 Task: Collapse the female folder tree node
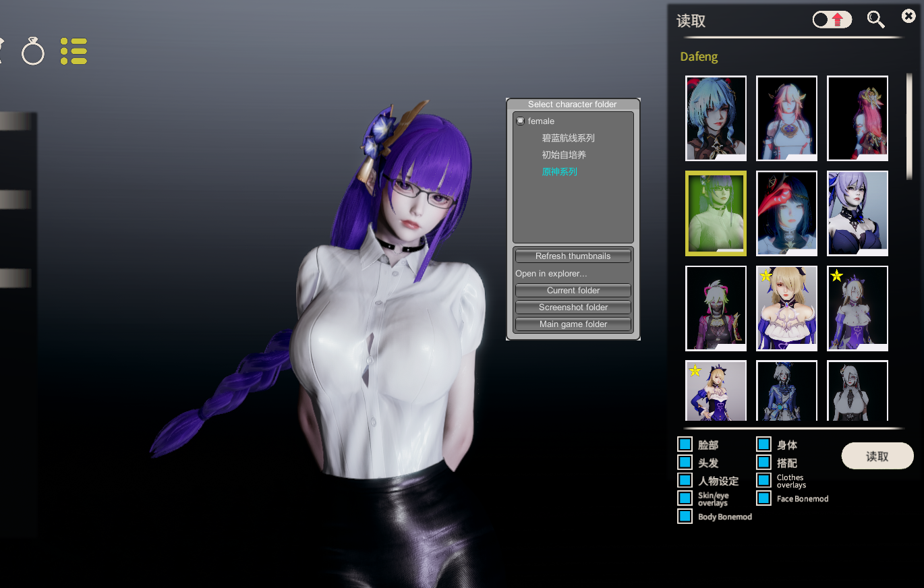point(520,121)
